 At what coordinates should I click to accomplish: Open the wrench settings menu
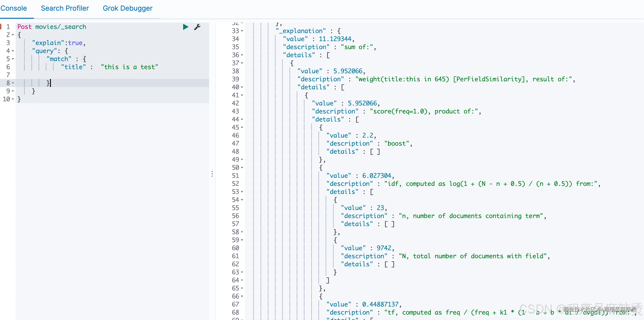197,27
